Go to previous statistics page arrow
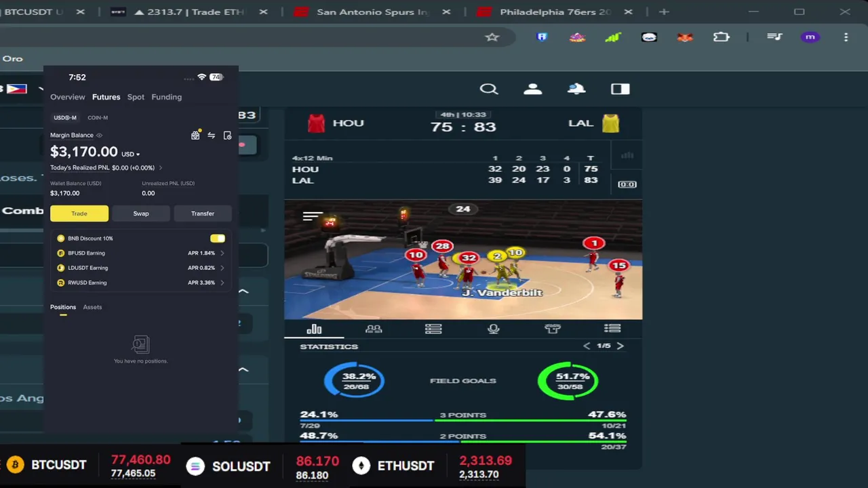 (x=587, y=346)
